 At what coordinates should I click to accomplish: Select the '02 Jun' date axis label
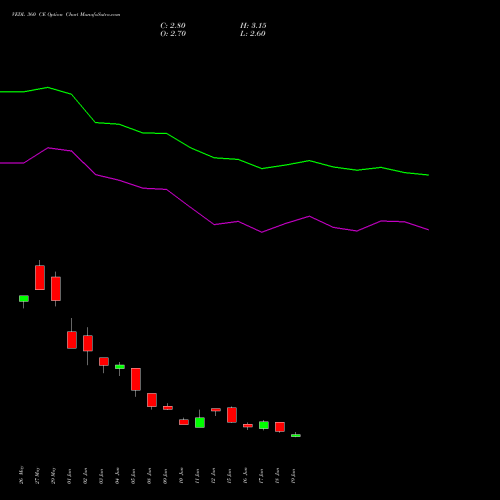tap(86, 476)
